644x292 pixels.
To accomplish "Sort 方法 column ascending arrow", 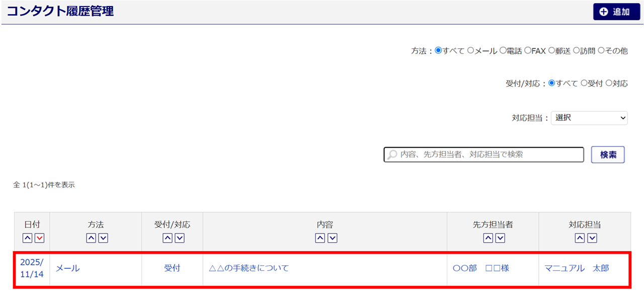I will (91, 238).
